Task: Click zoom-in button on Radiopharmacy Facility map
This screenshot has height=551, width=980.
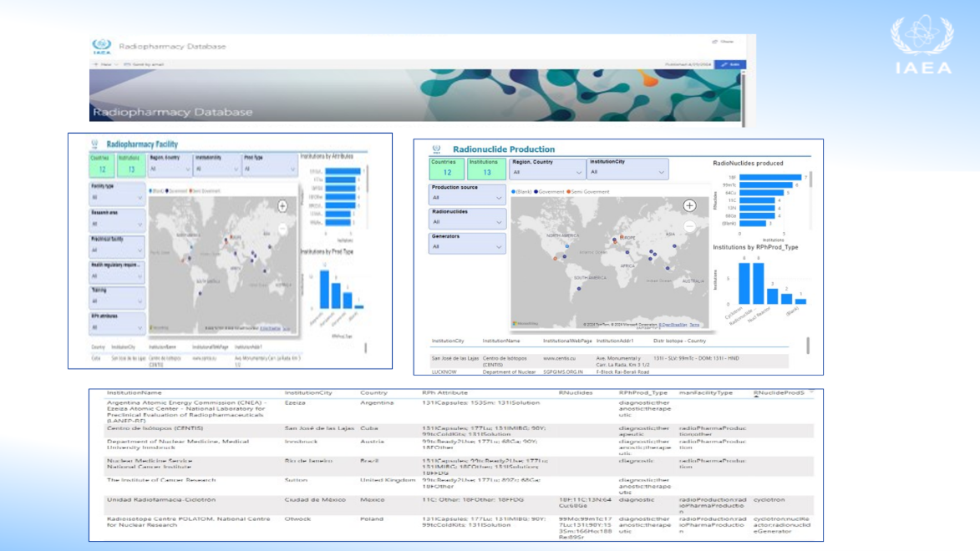Action: 282,205
